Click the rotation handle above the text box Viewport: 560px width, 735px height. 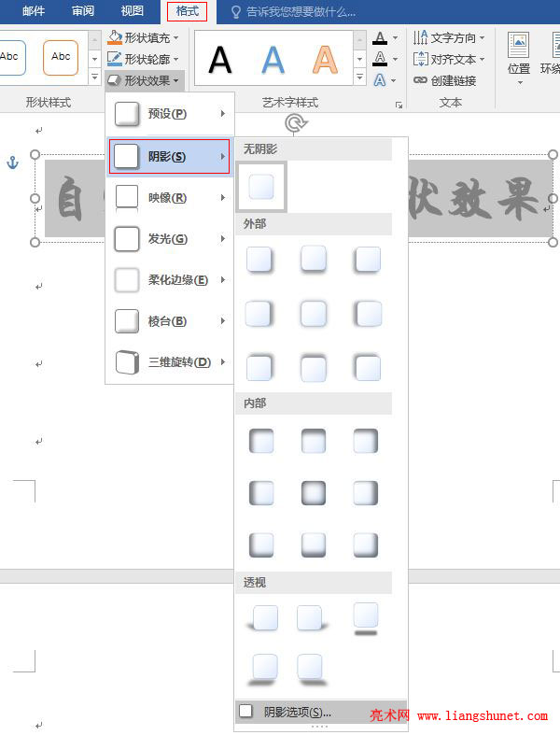coord(295,123)
